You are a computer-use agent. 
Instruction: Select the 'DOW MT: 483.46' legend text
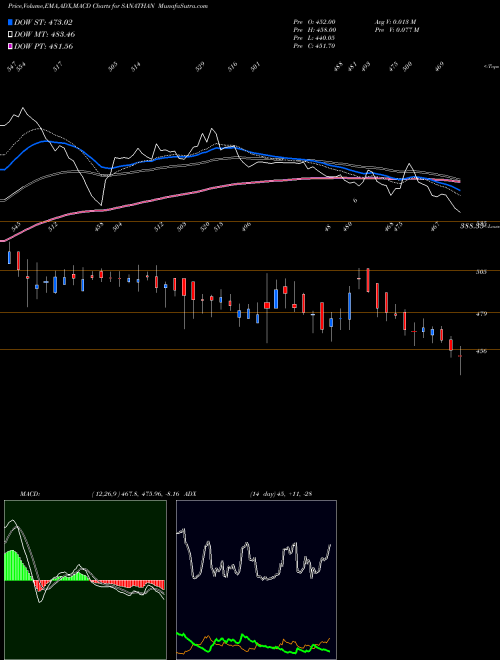[x=45, y=35]
